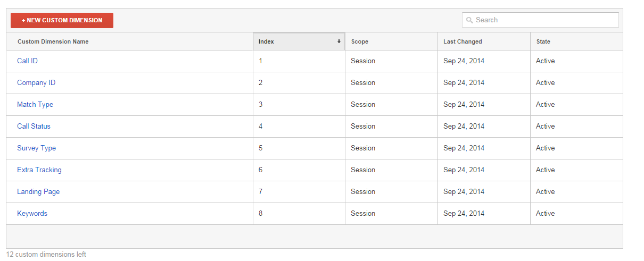Click the New Custom Dimension button

click(x=62, y=20)
